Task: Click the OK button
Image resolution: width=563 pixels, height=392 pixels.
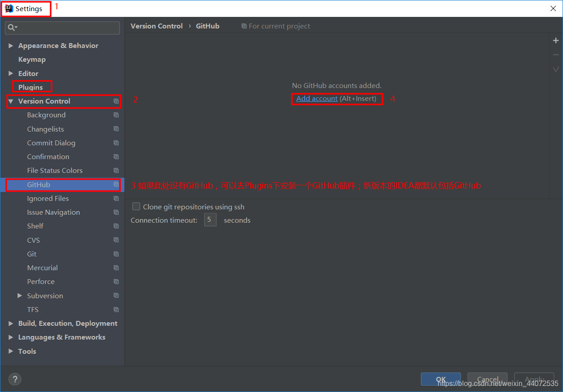Action: point(441,379)
